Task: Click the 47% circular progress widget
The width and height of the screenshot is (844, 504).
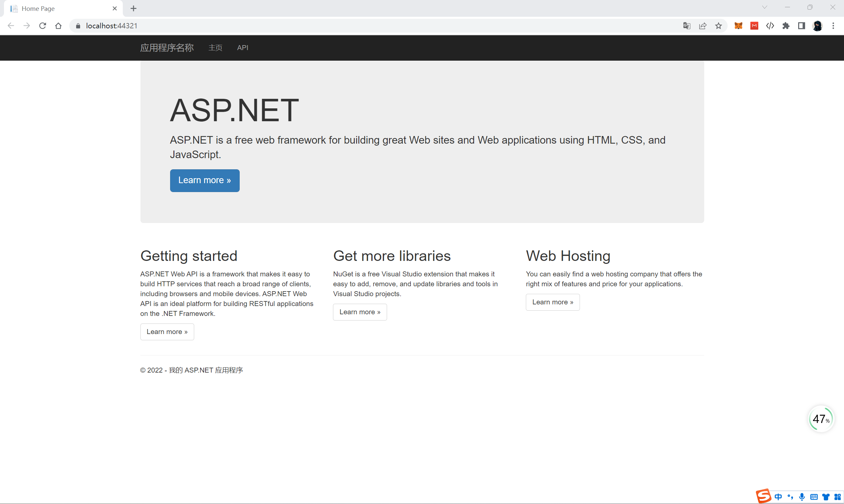Action: pyautogui.click(x=821, y=419)
